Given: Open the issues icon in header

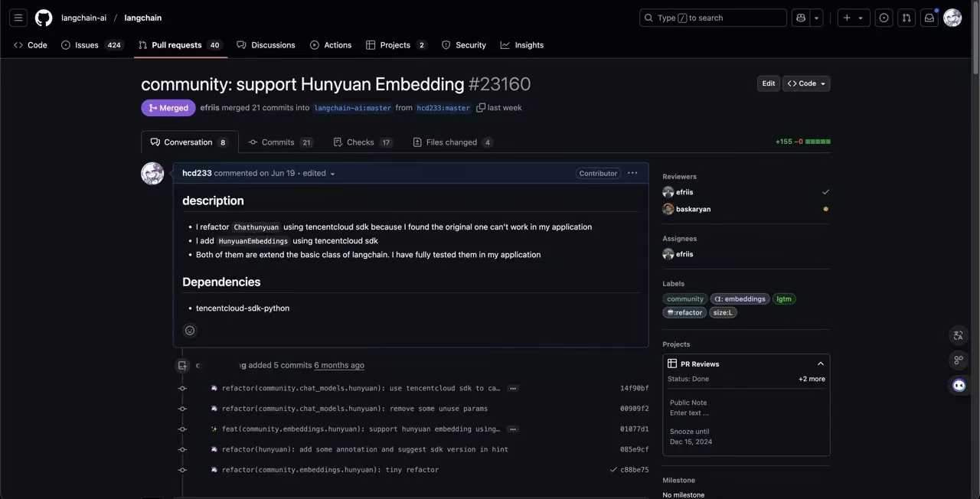Looking at the screenshot, I should [x=884, y=18].
